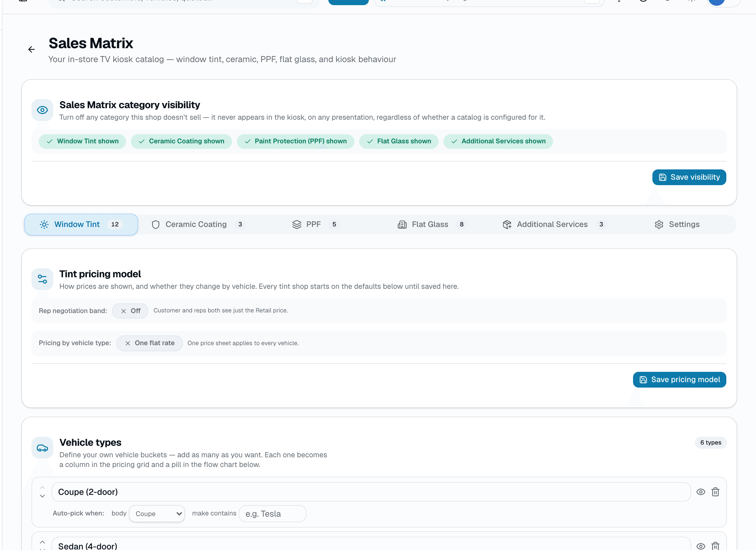Focus the make contains field (e.g. Tesla)
Viewport: 756px width, 550px height.
pyautogui.click(x=273, y=514)
